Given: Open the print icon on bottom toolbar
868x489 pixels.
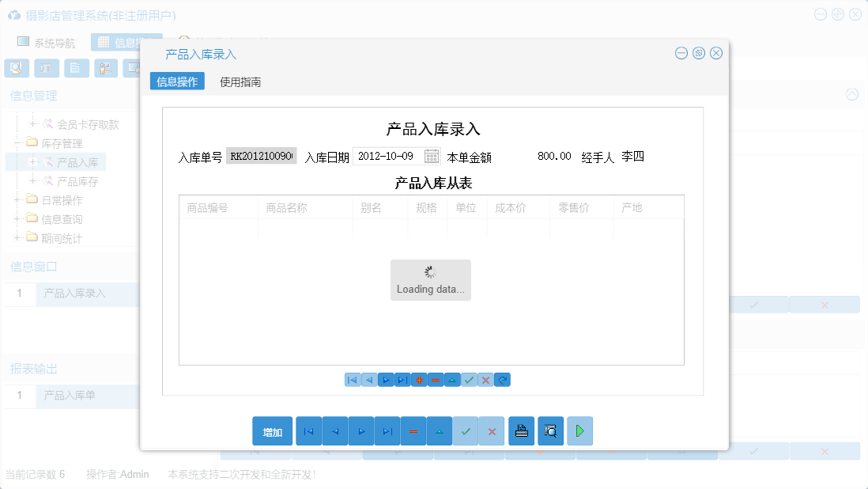Looking at the screenshot, I should coord(521,431).
